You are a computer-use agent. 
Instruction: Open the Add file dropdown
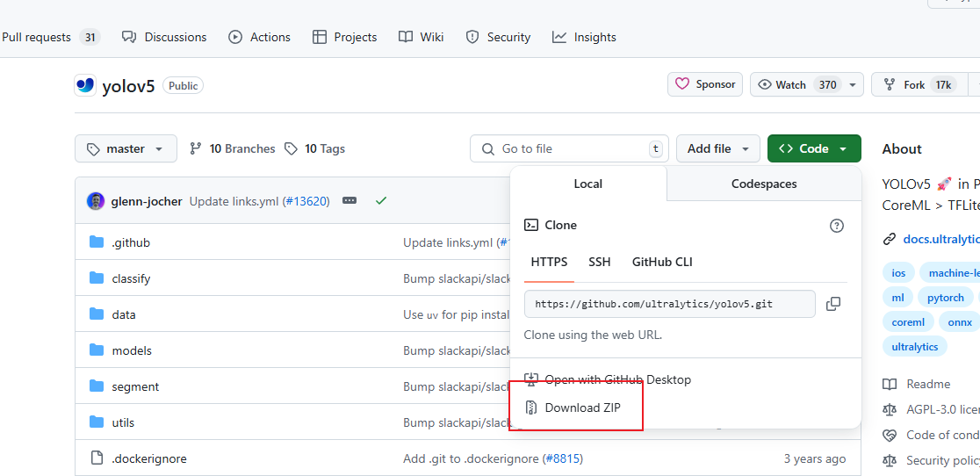click(x=718, y=148)
